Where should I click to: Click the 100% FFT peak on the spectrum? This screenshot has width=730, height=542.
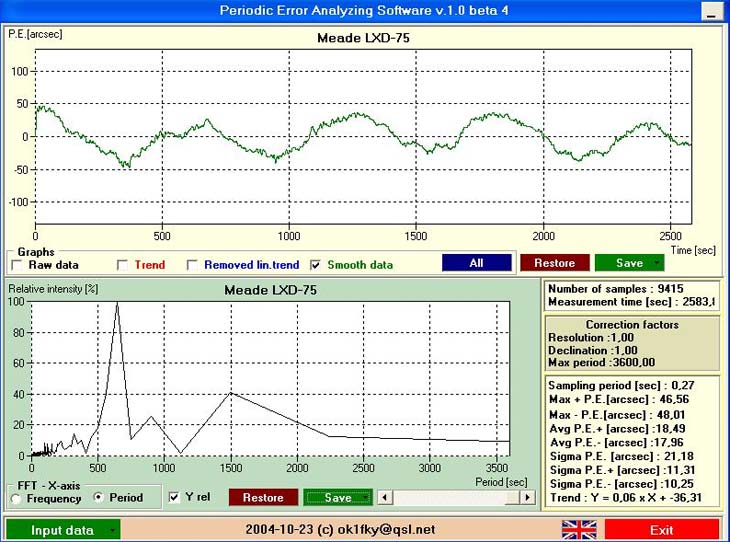coord(117,304)
